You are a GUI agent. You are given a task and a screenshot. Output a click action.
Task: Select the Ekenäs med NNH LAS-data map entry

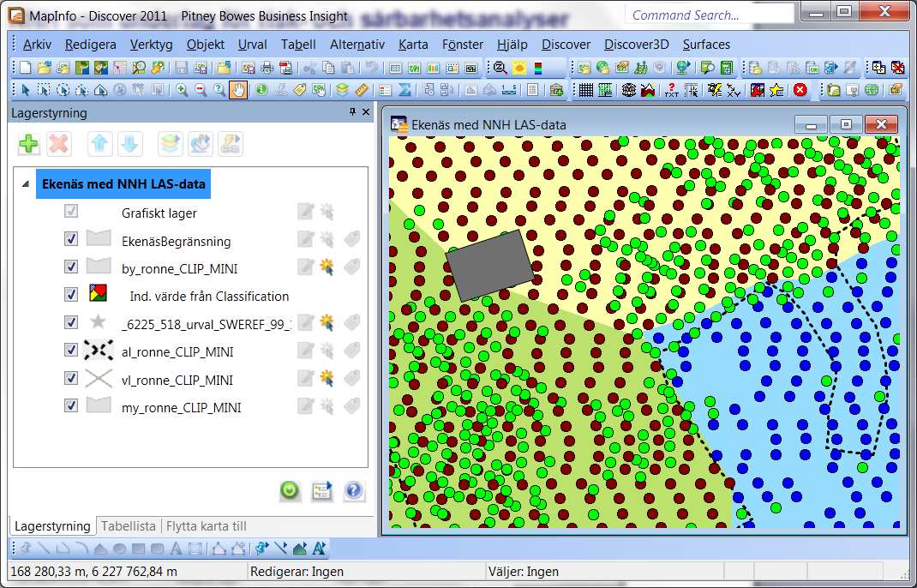123,184
